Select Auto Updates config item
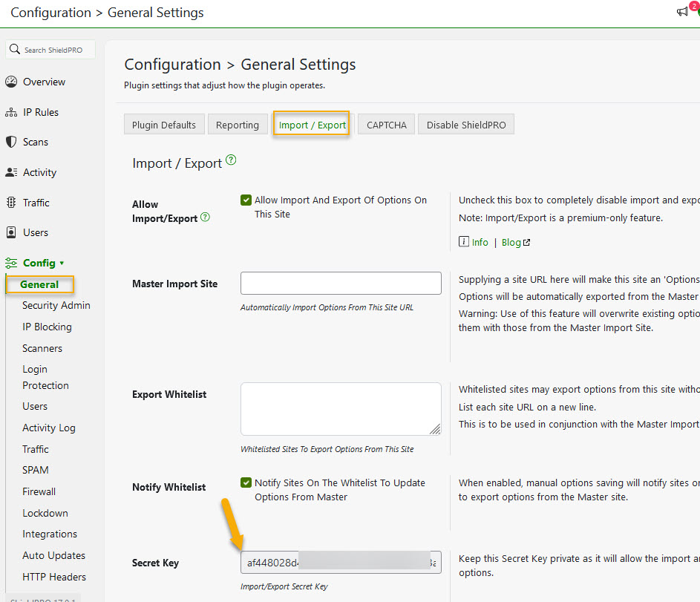 (x=53, y=555)
